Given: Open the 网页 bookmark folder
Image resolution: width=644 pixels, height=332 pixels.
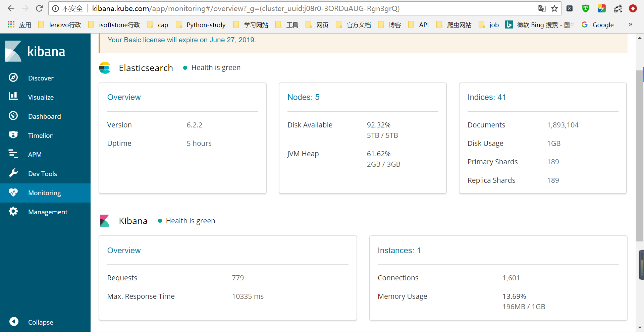Looking at the screenshot, I should 317,25.
